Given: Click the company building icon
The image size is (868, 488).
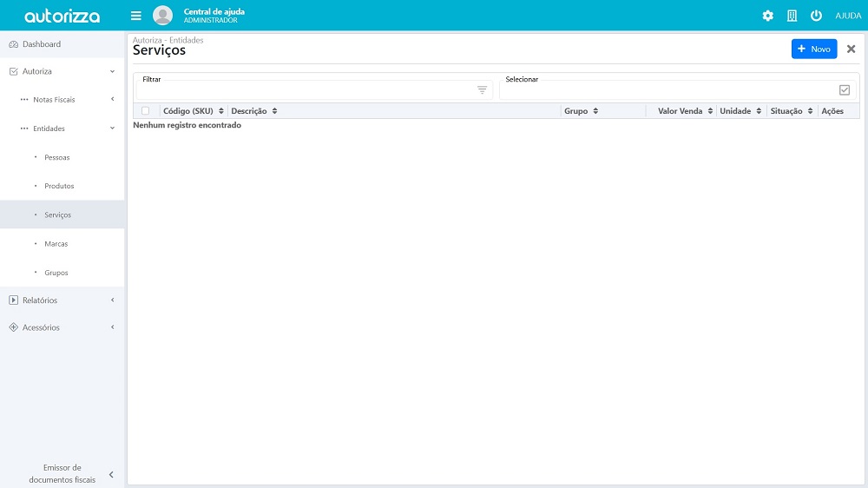Looking at the screenshot, I should pos(792,16).
